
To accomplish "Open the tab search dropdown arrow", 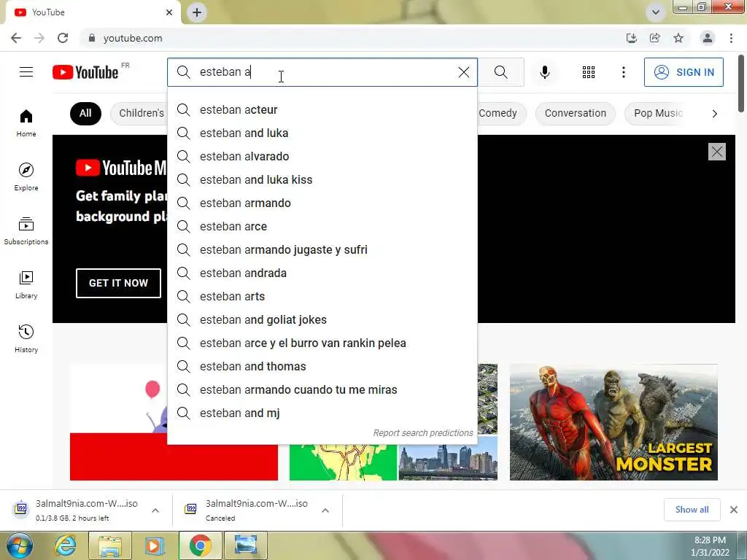I will pyautogui.click(x=656, y=12).
